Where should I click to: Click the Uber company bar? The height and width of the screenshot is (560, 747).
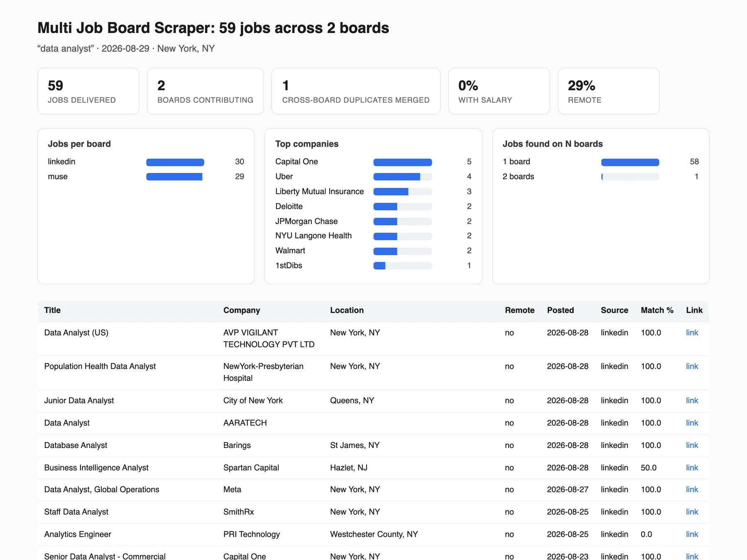point(403,177)
